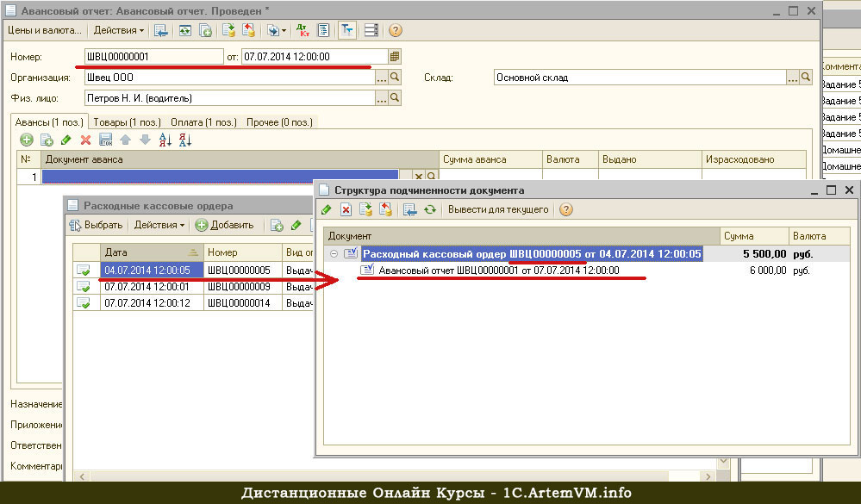Click the help question mark in main toolbar
Image resolution: width=861 pixels, height=504 pixels.
click(x=396, y=30)
